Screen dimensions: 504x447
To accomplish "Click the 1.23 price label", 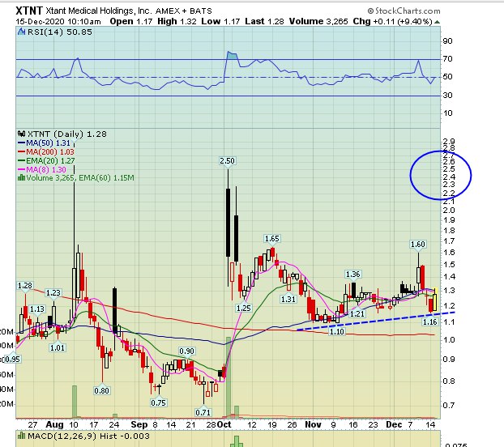I will coord(53,293).
